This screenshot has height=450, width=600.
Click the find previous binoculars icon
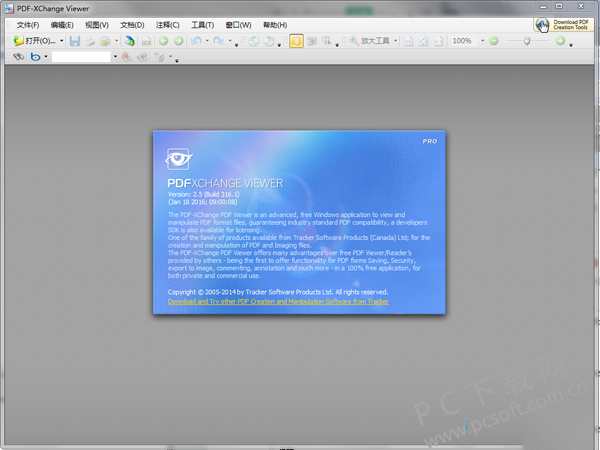click(127, 57)
